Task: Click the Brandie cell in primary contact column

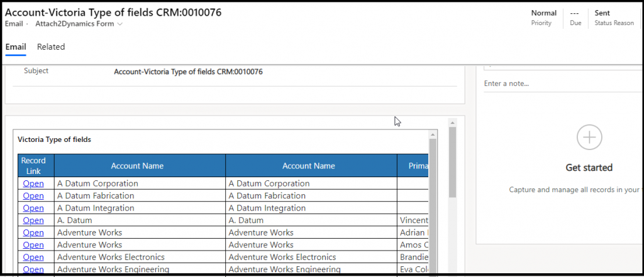Action: click(x=413, y=258)
